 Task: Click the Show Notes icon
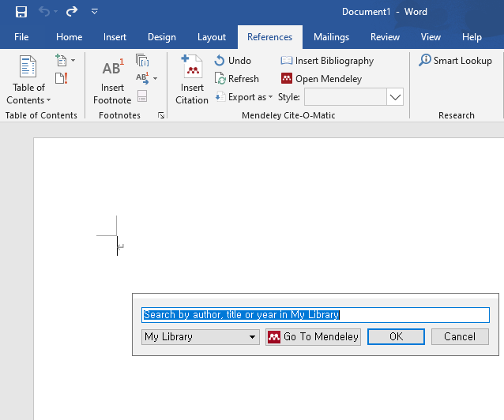pos(142,96)
